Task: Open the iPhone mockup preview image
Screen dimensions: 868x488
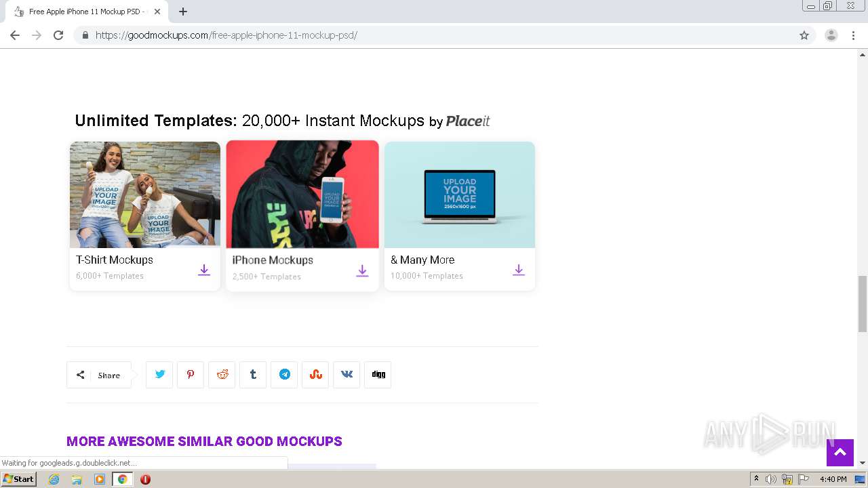Action: pos(302,195)
